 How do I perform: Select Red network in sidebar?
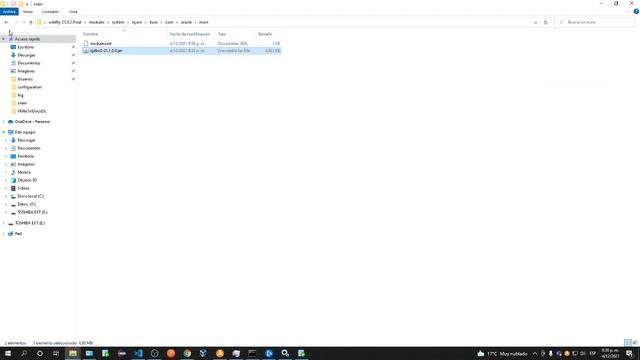[18, 234]
